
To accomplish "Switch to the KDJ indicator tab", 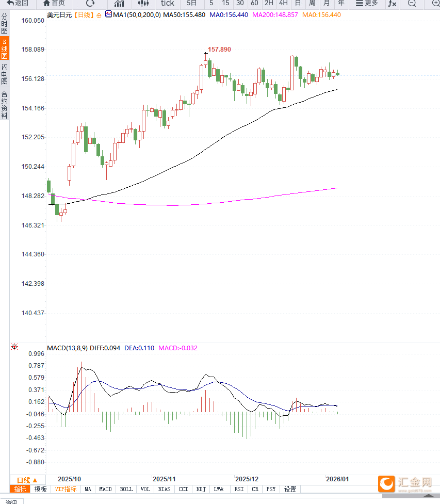I will [x=201, y=489].
